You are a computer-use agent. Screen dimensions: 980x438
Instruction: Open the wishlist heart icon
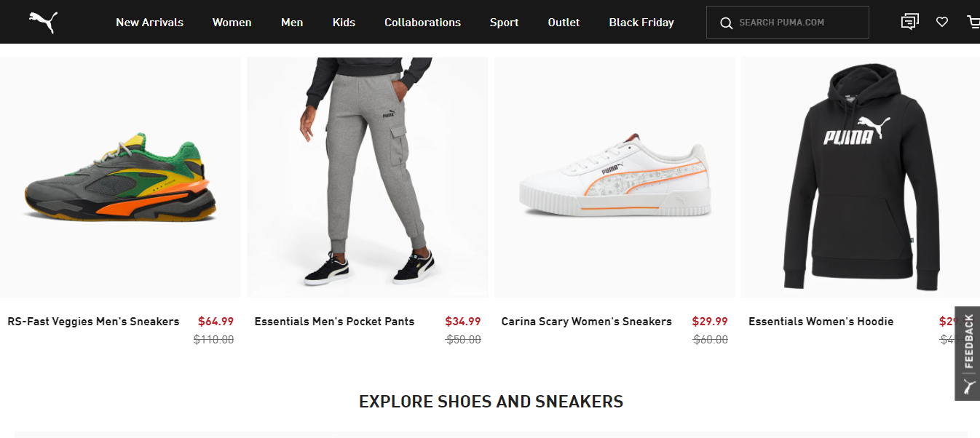pos(942,22)
